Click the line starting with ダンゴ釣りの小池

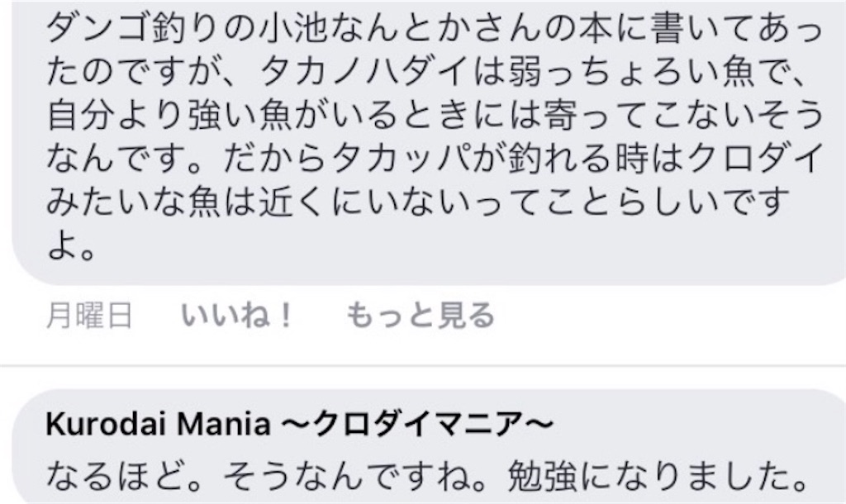(435, 28)
